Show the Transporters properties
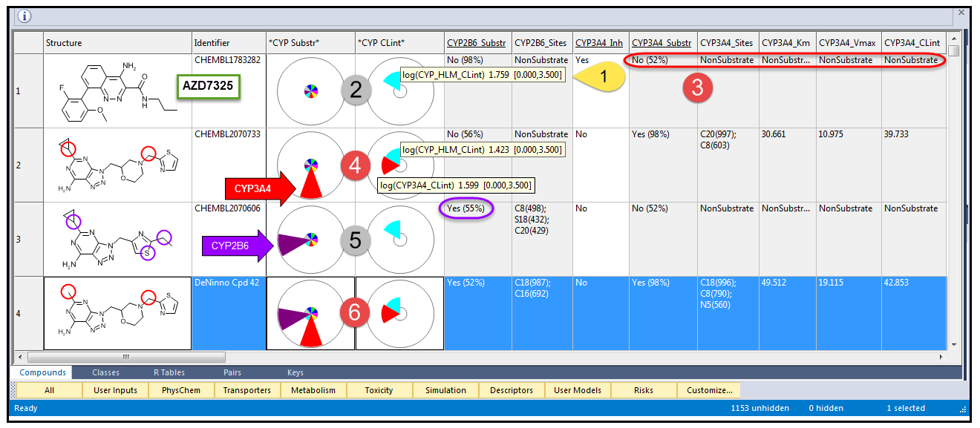980x428 pixels. [247, 390]
